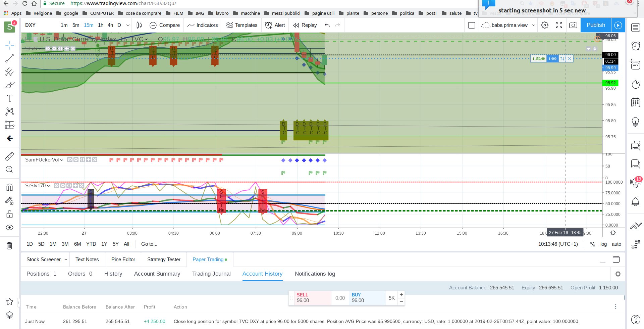This screenshot has width=644, height=329.
Task: Open Indicators dialog
Action: coord(203,25)
